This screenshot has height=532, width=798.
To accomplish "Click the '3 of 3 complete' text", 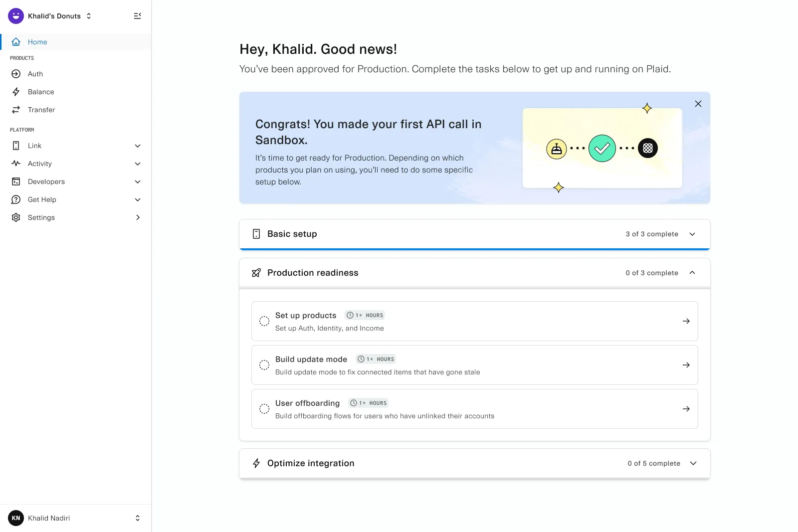I will click(x=652, y=234).
